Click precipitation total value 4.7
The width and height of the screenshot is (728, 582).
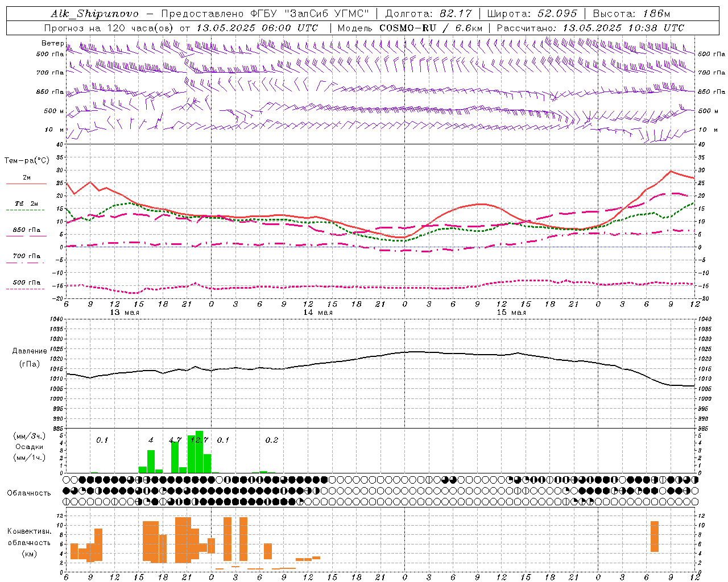(175, 440)
